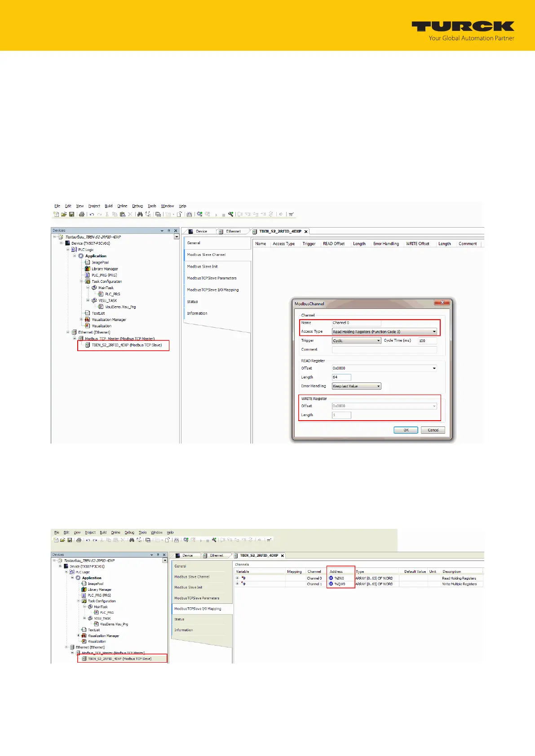Collapse the PLC Logic node in the ModbusChannel screenshot tree
The image size is (535, 756).
pyautogui.click(x=68, y=250)
